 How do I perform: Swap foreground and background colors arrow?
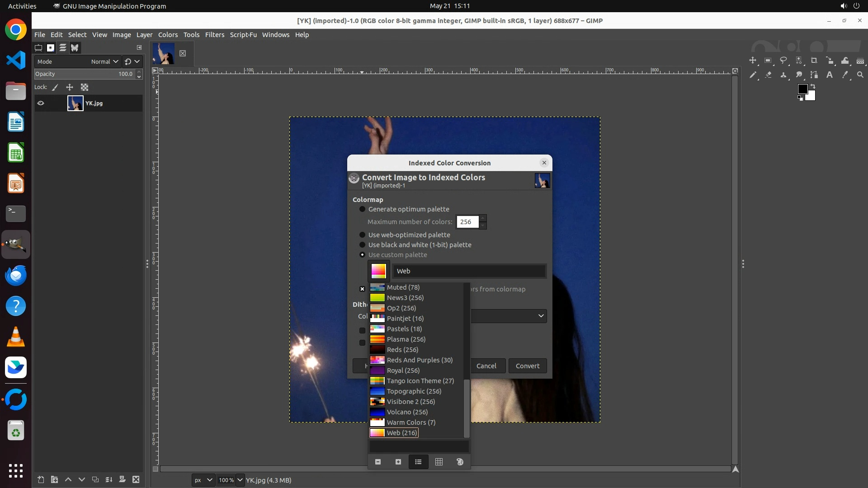click(813, 86)
